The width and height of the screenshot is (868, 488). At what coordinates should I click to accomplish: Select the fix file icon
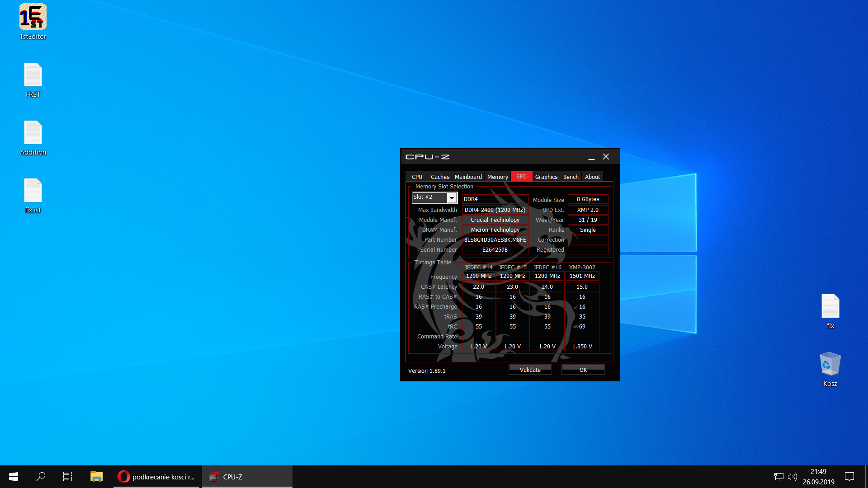pyautogui.click(x=830, y=306)
